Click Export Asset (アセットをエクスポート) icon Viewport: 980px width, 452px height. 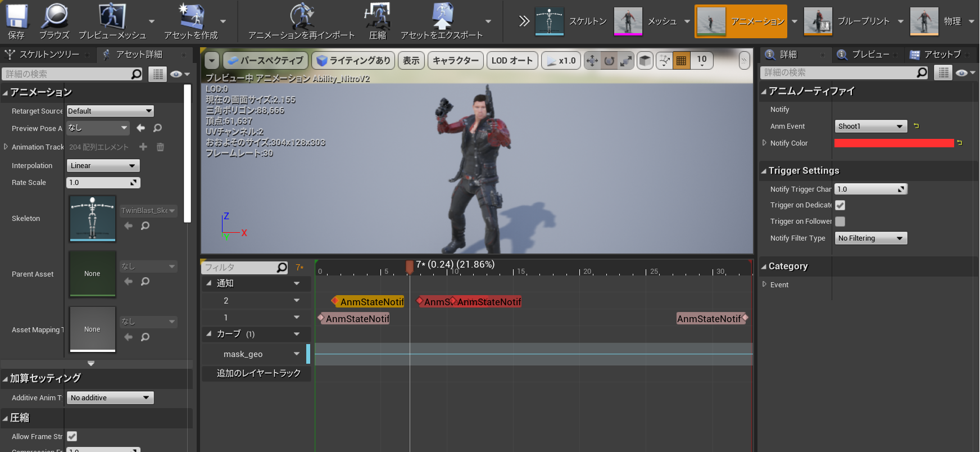(x=442, y=21)
